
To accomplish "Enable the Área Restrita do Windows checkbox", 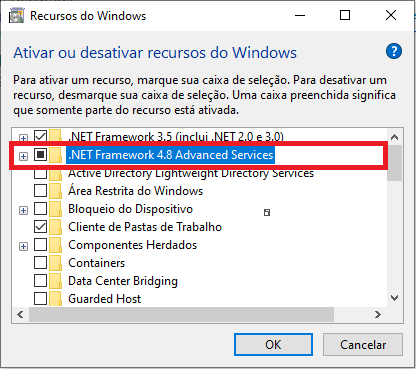I will [40, 191].
